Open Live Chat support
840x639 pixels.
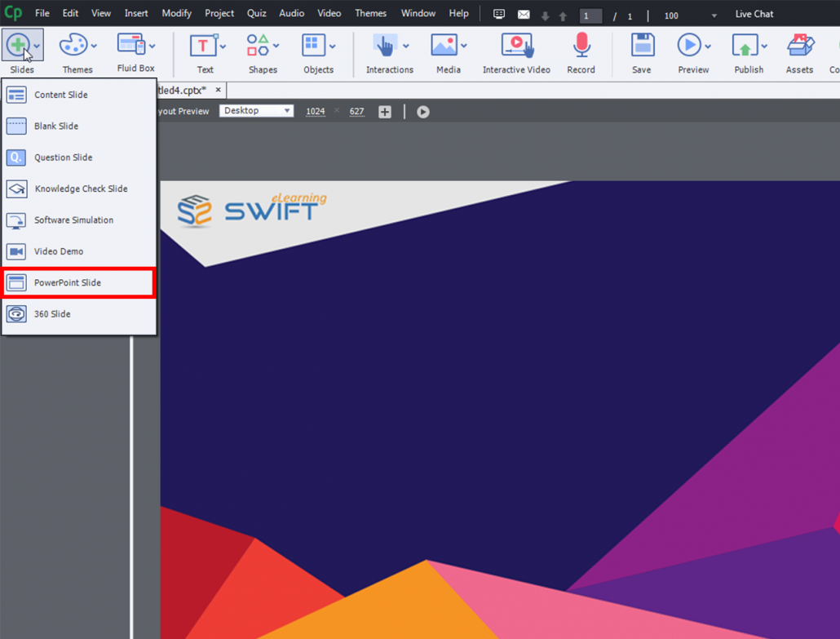pyautogui.click(x=753, y=14)
